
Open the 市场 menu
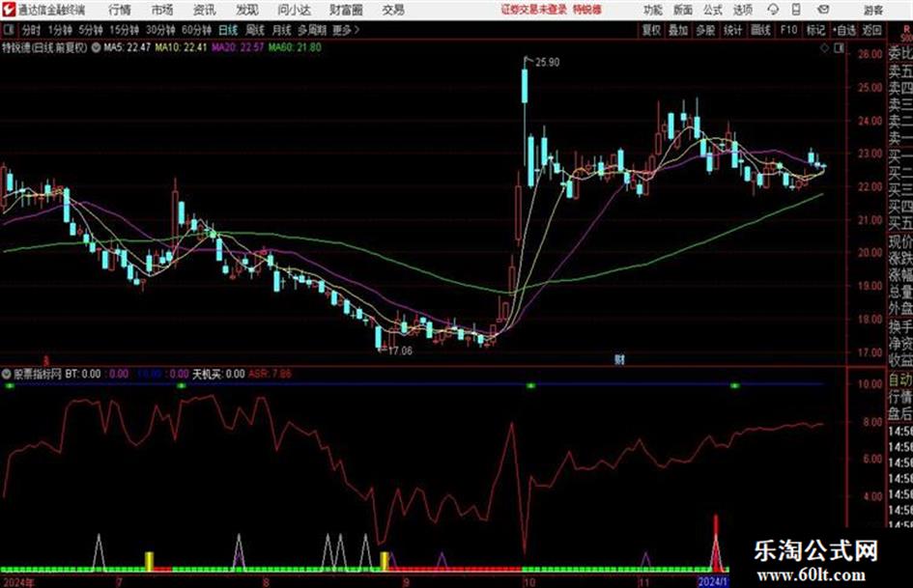pyautogui.click(x=162, y=10)
